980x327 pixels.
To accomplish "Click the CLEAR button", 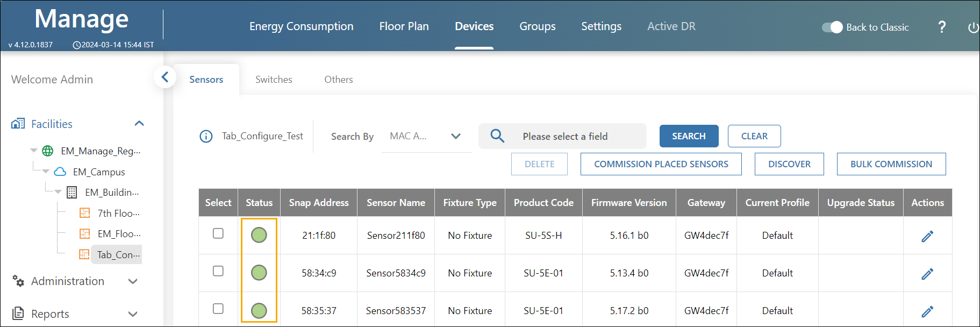I will (754, 136).
